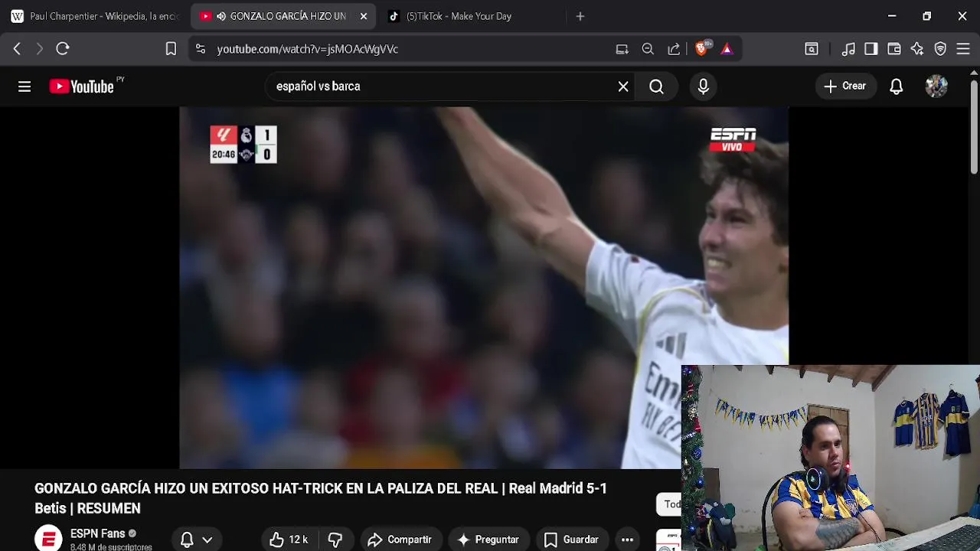Dislike the video
Viewport: 980px width, 551px height.
tap(335, 540)
